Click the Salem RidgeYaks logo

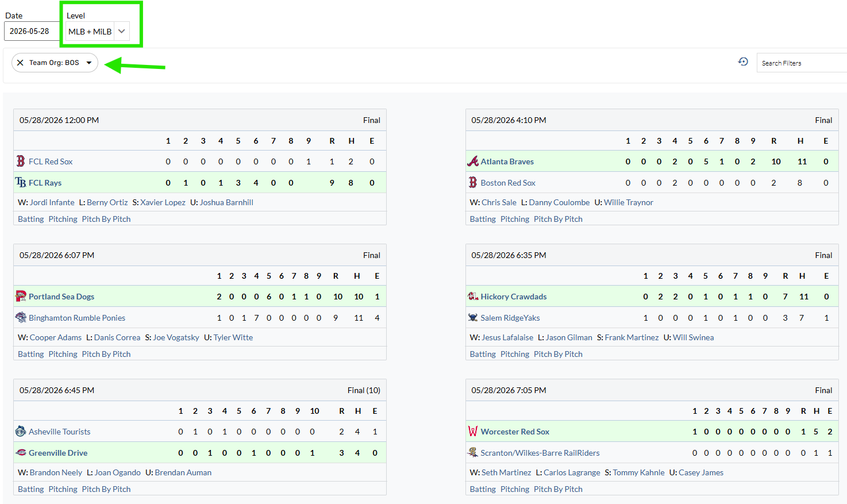[x=473, y=317]
